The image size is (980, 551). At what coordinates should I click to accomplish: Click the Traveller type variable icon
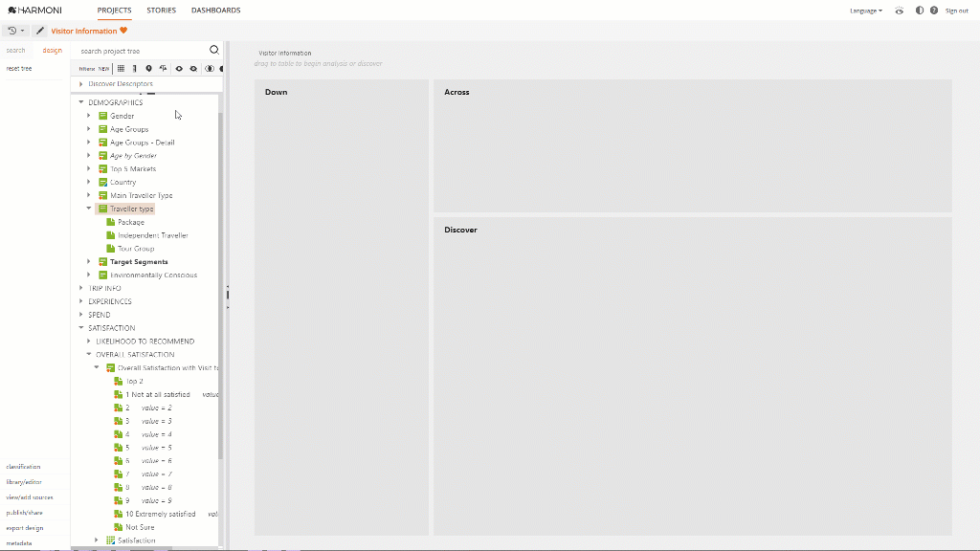103,209
